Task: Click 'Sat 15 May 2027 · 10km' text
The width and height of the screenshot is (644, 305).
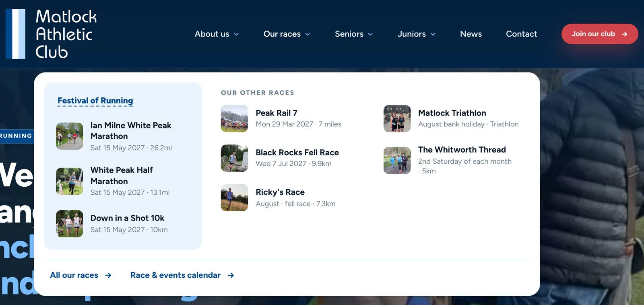Action: pyautogui.click(x=129, y=230)
